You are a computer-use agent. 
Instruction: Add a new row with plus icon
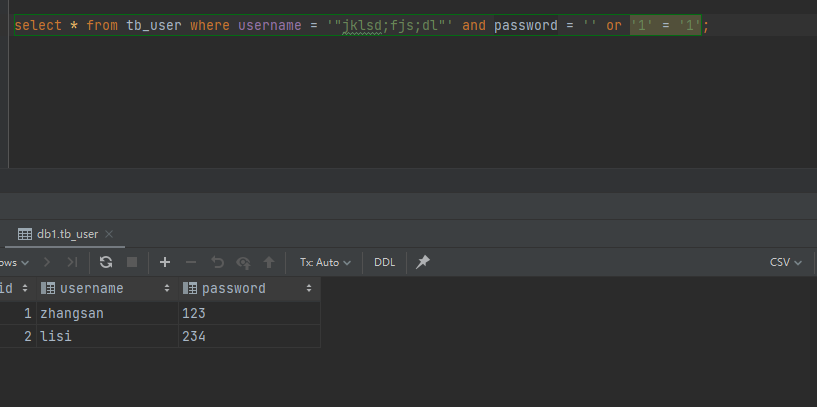[165, 262]
